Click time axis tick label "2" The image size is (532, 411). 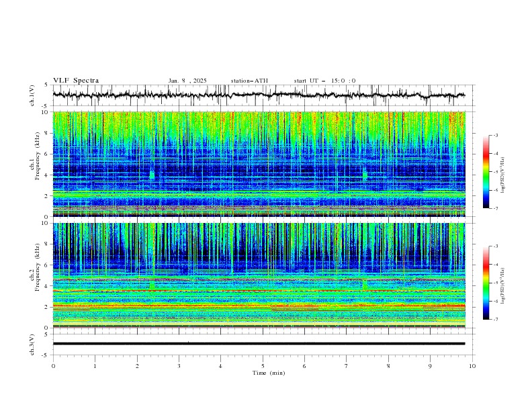[x=137, y=366]
